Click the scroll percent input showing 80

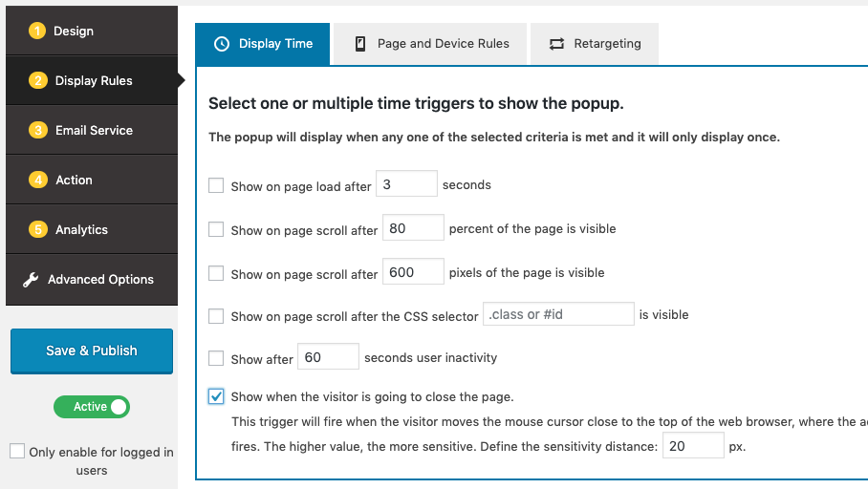pyautogui.click(x=413, y=228)
